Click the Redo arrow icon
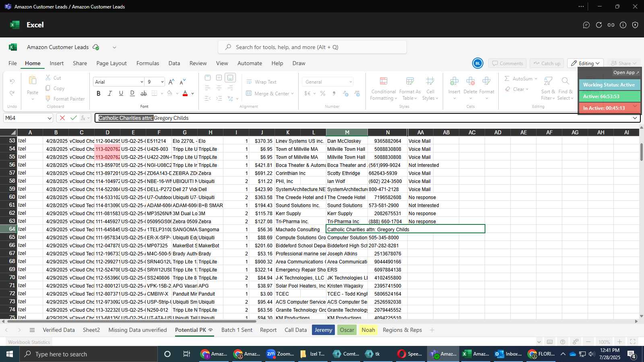The width and height of the screenshot is (644, 362). point(12,93)
